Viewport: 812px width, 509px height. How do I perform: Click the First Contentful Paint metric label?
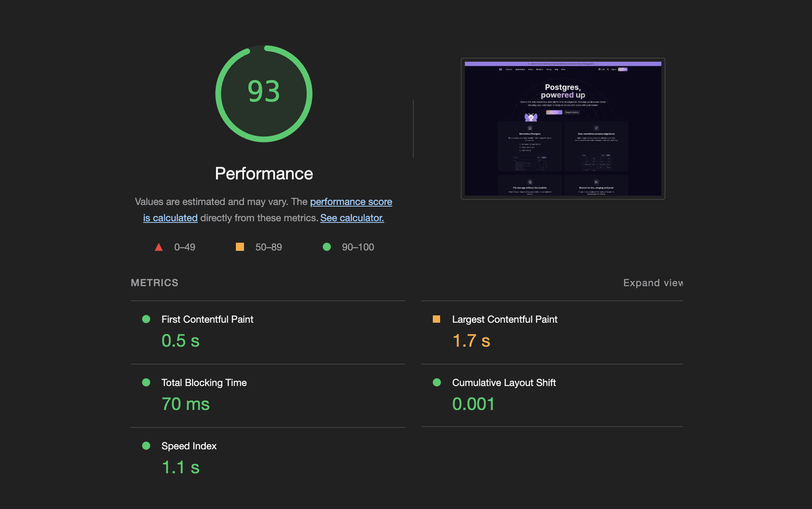pyautogui.click(x=207, y=319)
